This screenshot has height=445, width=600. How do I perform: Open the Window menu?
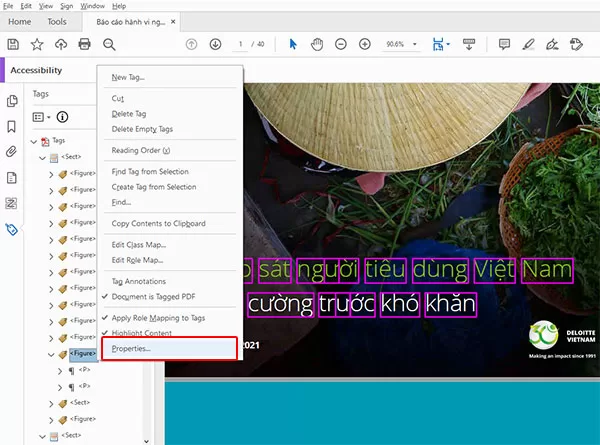(93, 6)
